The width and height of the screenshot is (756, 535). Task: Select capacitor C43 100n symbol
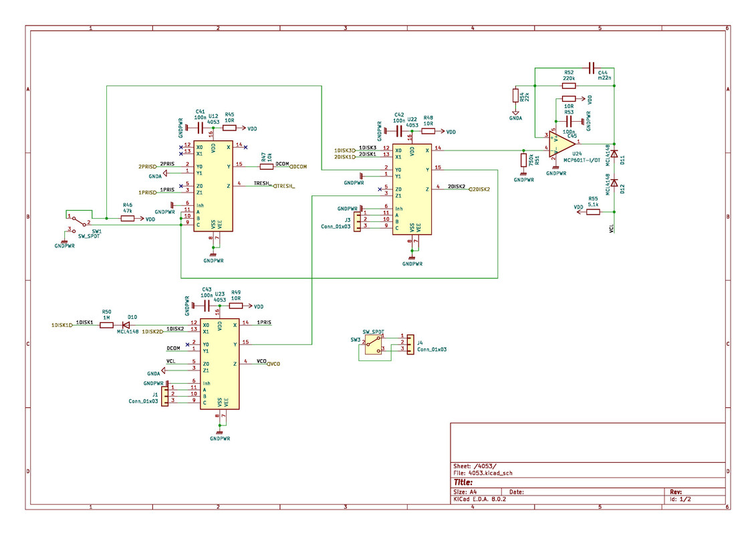pyautogui.click(x=207, y=306)
